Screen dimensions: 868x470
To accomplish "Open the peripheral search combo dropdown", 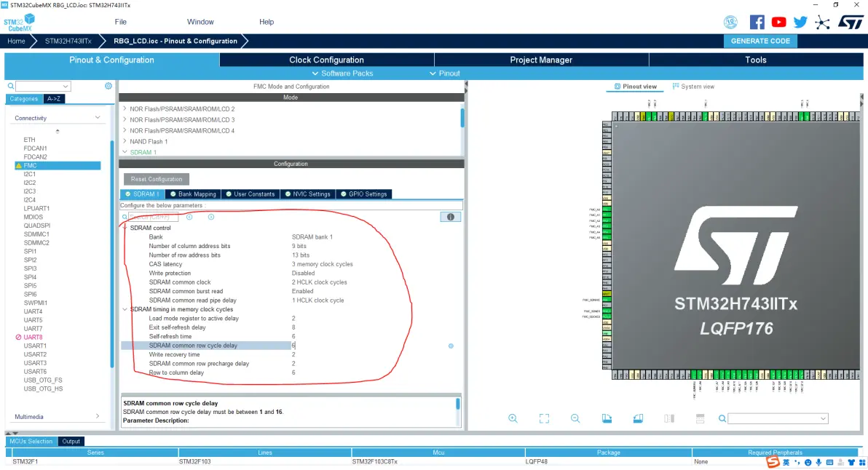I will 66,87.
